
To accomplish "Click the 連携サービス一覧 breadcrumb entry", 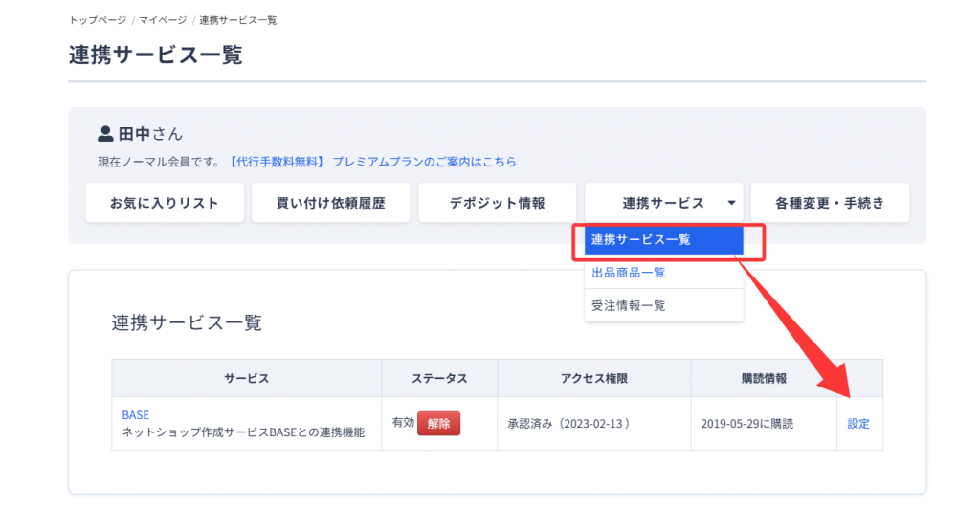I will [238, 20].
